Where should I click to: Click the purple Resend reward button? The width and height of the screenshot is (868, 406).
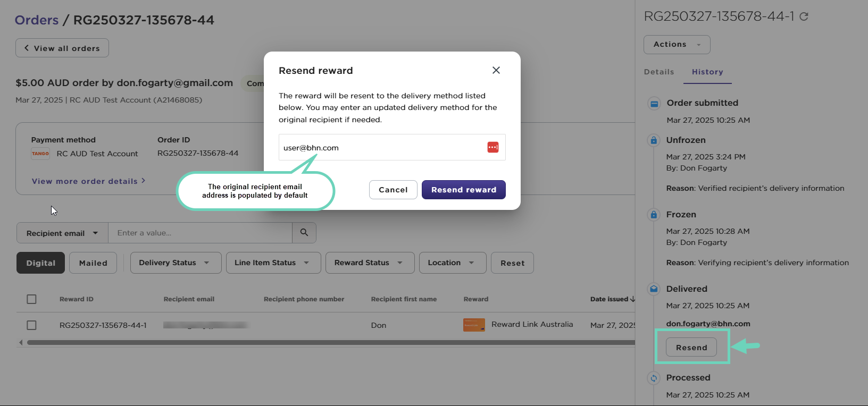(x=463, y=190)
